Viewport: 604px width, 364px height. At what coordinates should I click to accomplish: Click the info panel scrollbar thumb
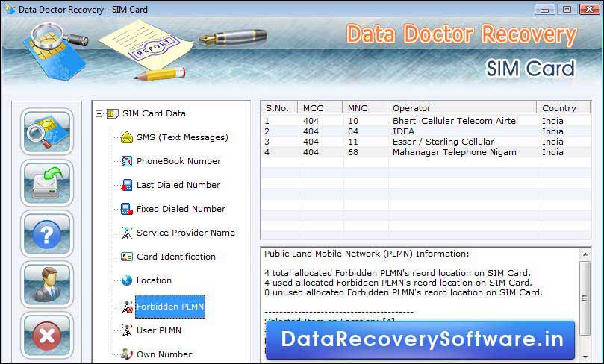pyautogui.click(x=585, y=298)
